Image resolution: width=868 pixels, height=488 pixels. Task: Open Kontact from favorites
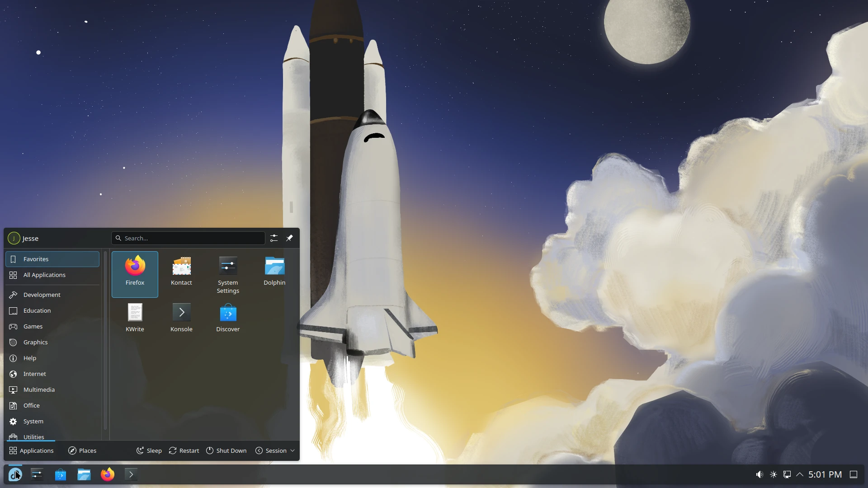pyautogui.click(x=181, y=271)
